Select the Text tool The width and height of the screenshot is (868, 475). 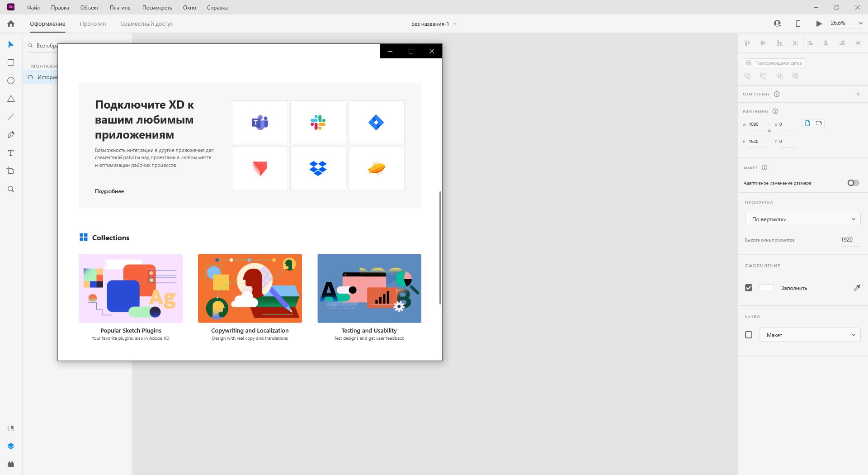point(11,153)
